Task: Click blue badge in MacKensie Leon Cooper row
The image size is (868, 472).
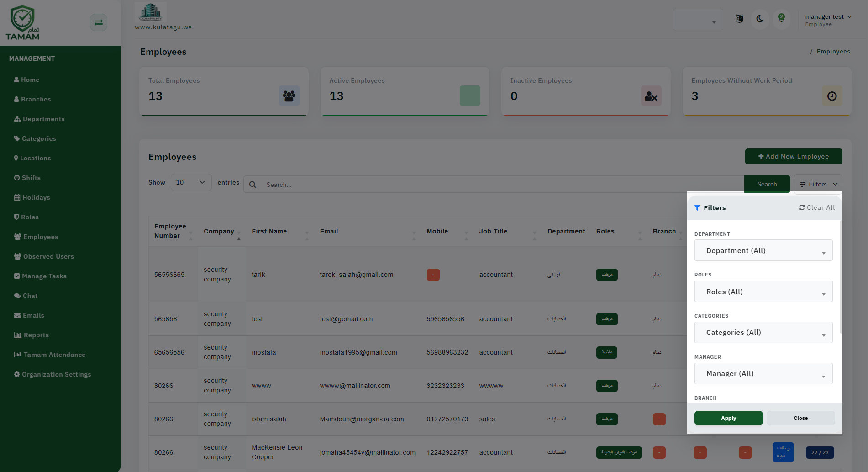Action: (x=783, y=452)
